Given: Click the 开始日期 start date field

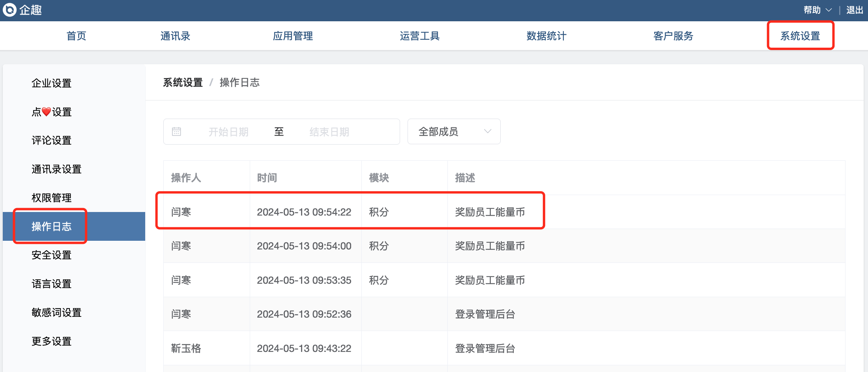Looking at the screenshot, I should [x=228, y=132].
